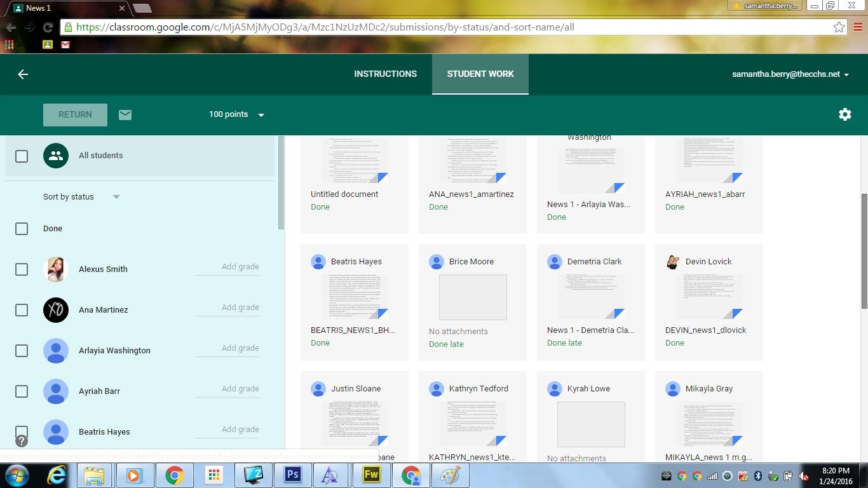This screenshot has height=488, width=868.
Task: Open Windows Explorer from the taskbar
Action: click(94, 475)
